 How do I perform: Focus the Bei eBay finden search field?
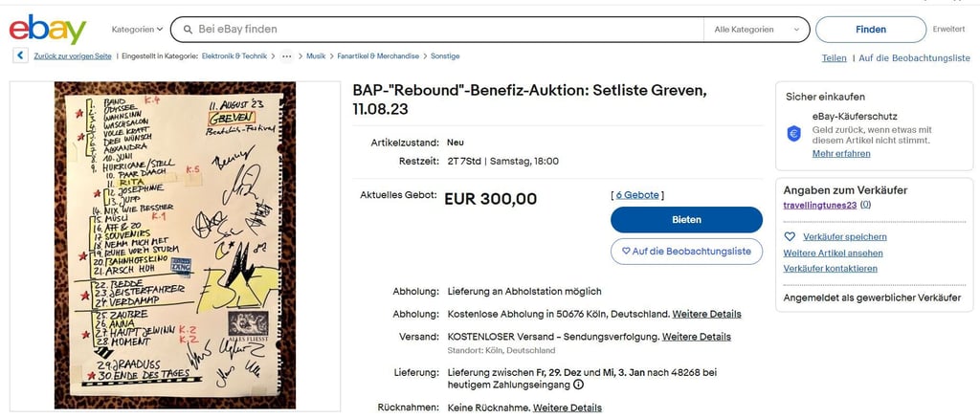(x=440, y=30)
